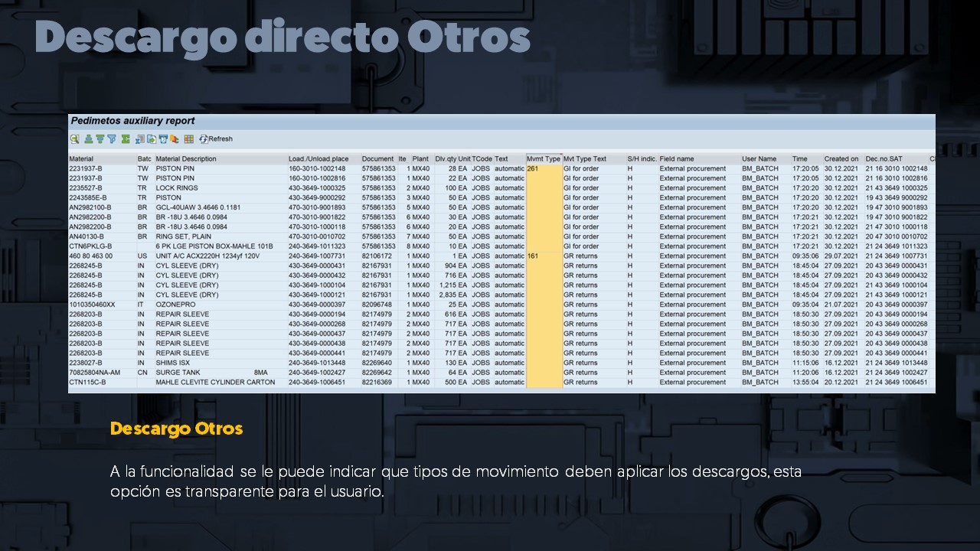
Task: Click the SURGE TANK row description
Action: point(178,373)
